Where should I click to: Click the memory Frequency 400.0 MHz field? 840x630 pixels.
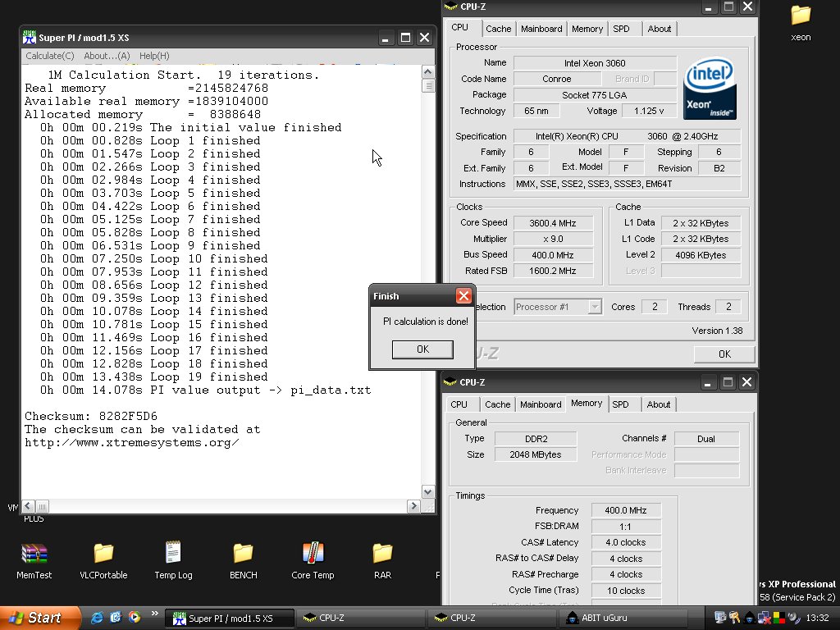coord(626,510)
